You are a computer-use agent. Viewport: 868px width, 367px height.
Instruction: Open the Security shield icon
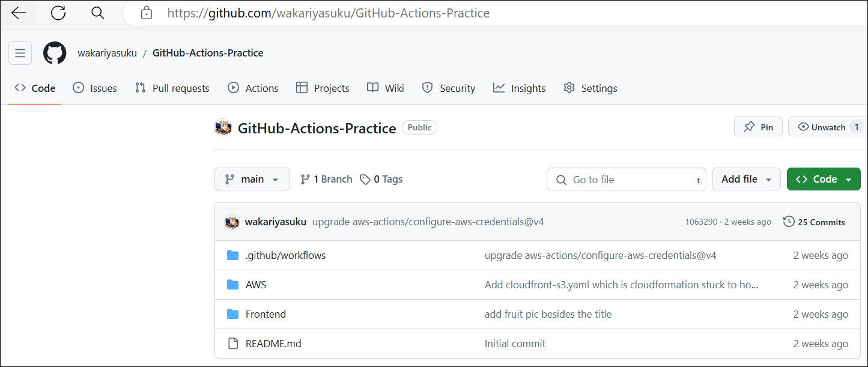coord(427,88)
